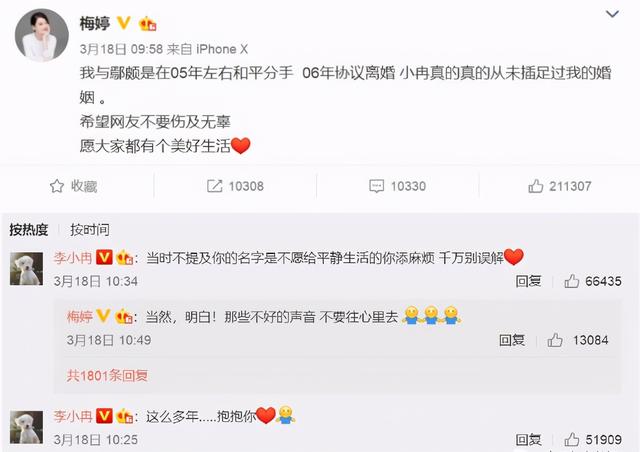
Task: Open 梅婷's profile picture
Action: (42, 35)
